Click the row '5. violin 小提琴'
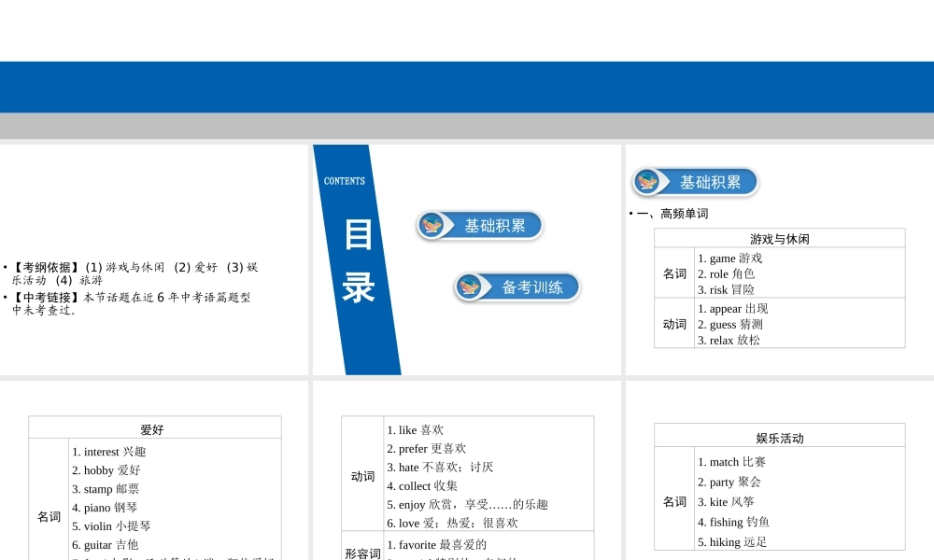This screenshot has width=934, height=560. coord(111,526)
